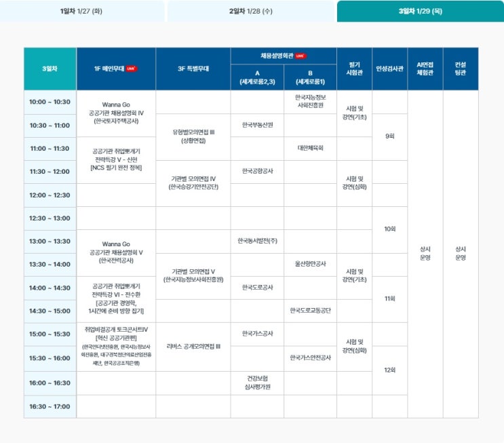
Task: Click the 12회 인성검사 session
Action: point(390,370)
